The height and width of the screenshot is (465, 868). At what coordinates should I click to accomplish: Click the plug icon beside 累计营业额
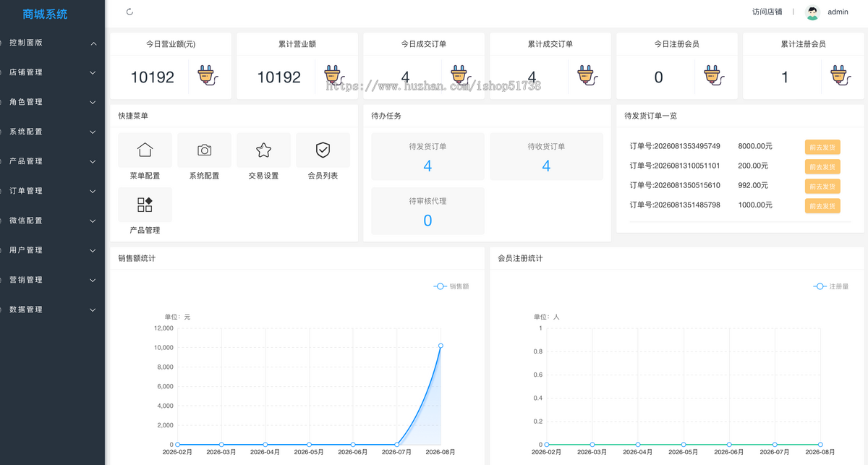[333, 75]
